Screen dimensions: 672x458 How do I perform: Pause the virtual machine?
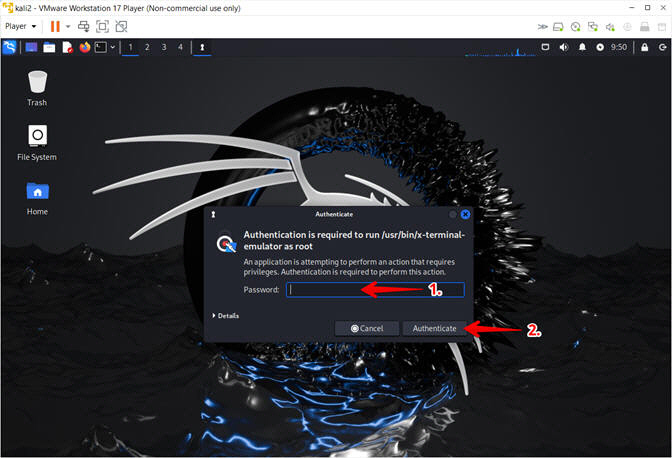pyautogui.click(x=55, y=27)
